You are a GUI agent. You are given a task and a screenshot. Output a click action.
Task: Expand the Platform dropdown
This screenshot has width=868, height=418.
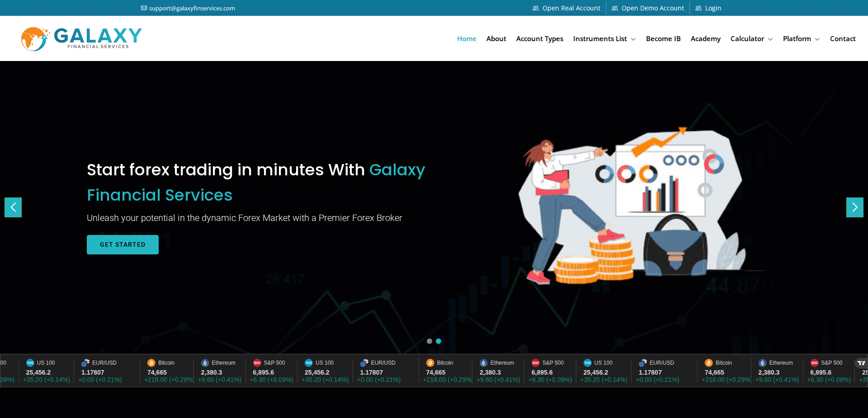coord(801,39)
